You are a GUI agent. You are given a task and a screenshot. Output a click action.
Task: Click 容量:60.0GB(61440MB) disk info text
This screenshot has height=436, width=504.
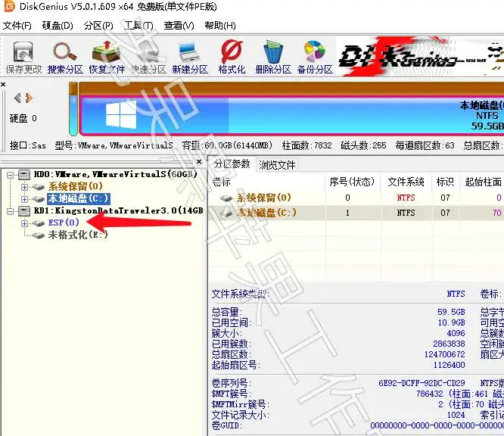(x=227, y=145)
